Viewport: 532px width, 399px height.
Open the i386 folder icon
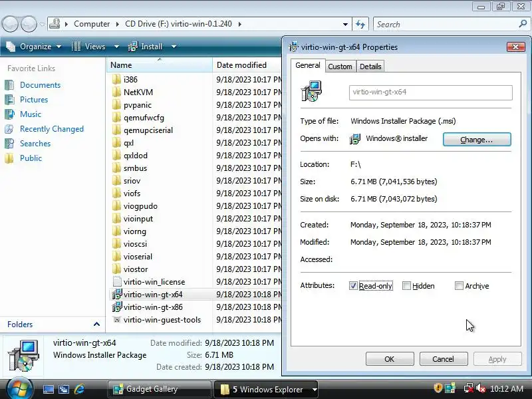point(116,79)
